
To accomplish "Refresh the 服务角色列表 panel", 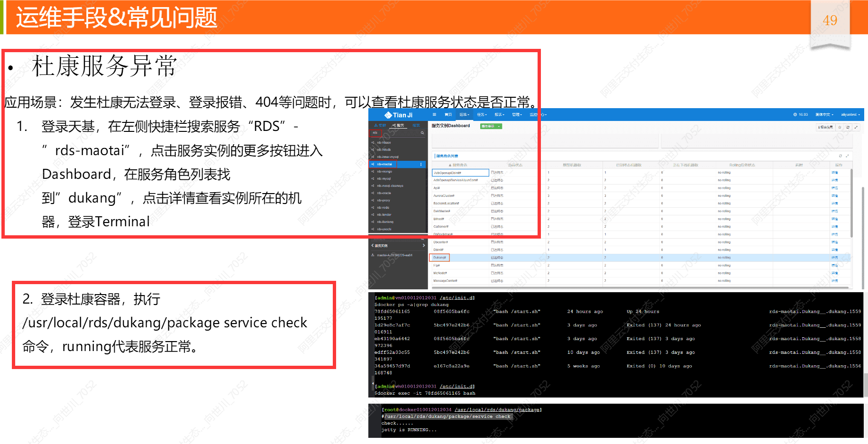I will [x=841, y=156].
